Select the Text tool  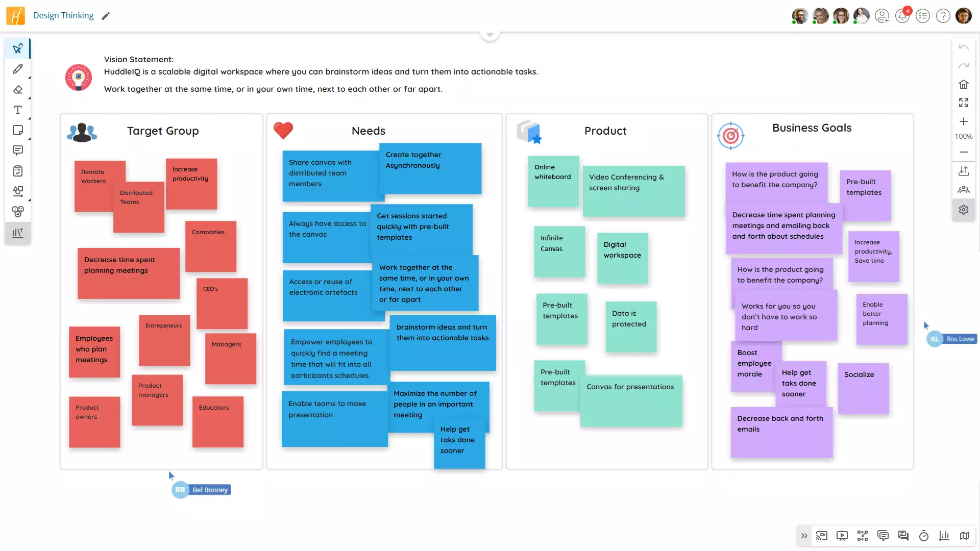point(18,110)
